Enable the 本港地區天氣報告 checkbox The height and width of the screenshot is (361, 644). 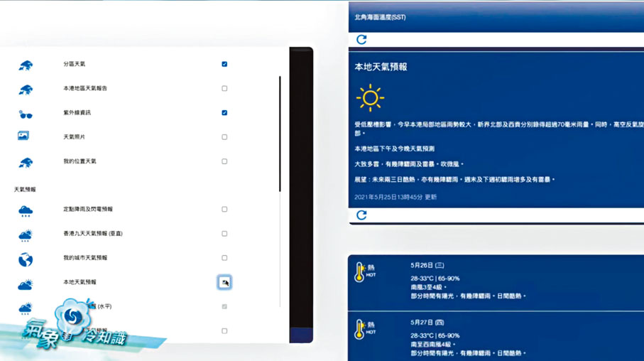tap(224, 89)
